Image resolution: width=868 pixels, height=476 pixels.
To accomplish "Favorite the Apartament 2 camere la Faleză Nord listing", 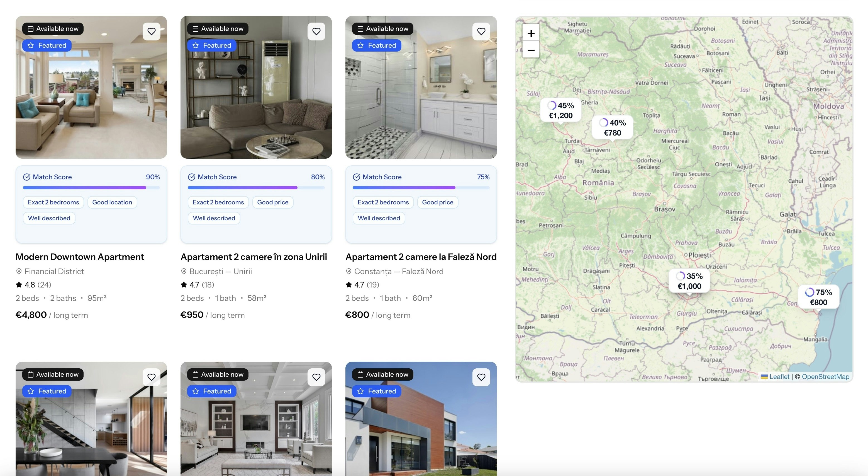I will [x=481, y=32].
